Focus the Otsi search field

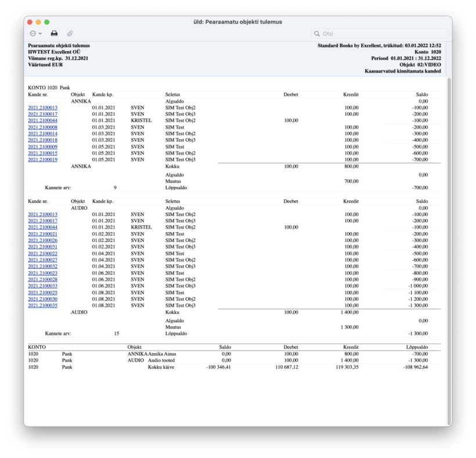pyautogui.click(x=380, y=34)
